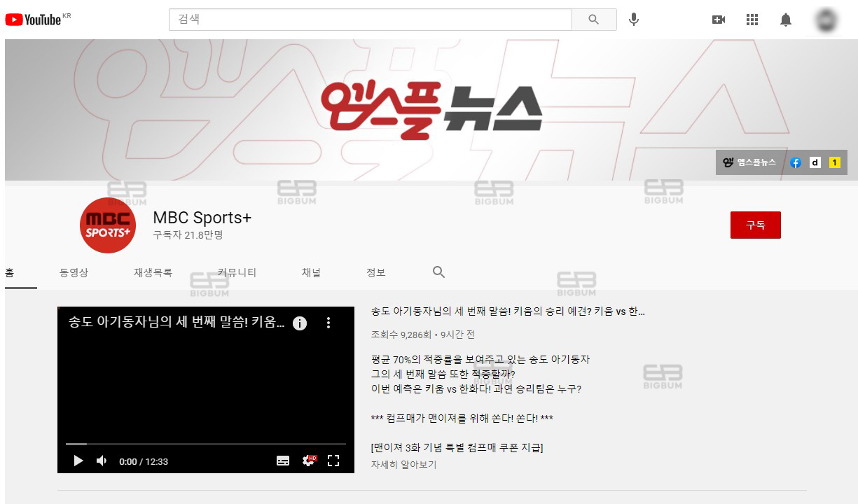Go to the 커뮤니티 tab

click(237, 272)
